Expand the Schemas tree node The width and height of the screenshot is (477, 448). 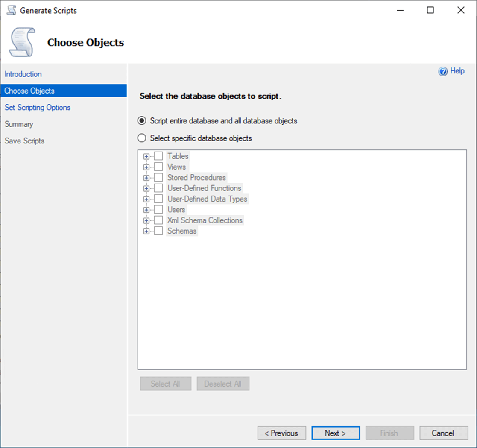pyautogui.click(x=146, y=231)
